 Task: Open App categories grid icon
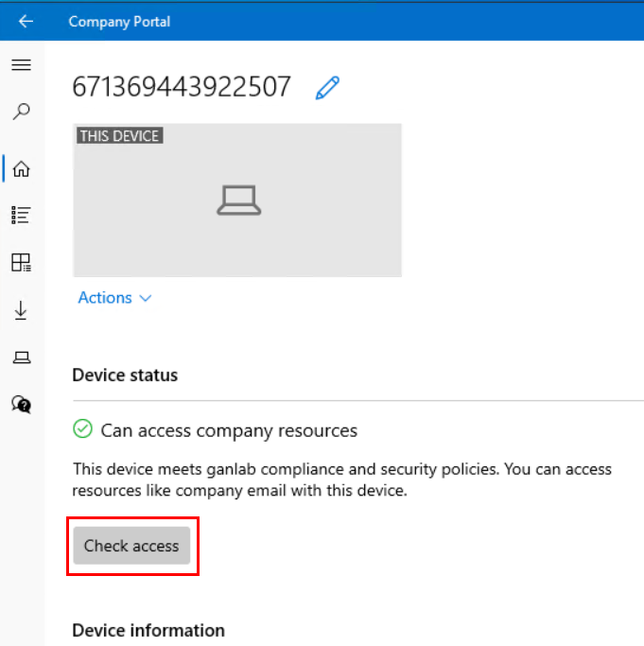tap(21, 262)
